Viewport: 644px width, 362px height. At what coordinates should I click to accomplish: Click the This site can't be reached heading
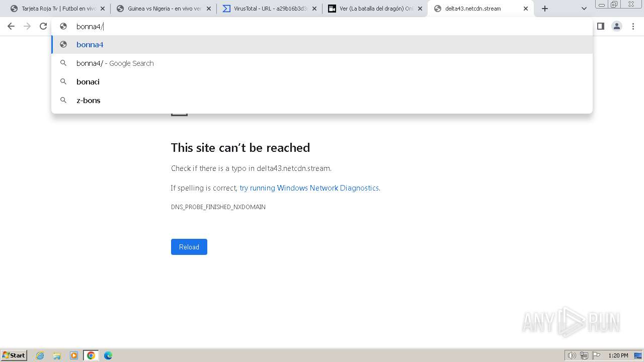point(240,147)
